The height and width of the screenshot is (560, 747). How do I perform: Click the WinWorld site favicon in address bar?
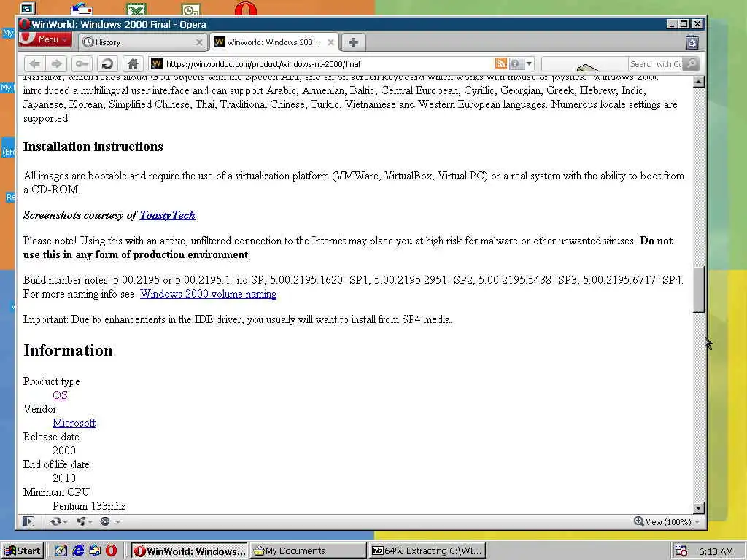157,64
